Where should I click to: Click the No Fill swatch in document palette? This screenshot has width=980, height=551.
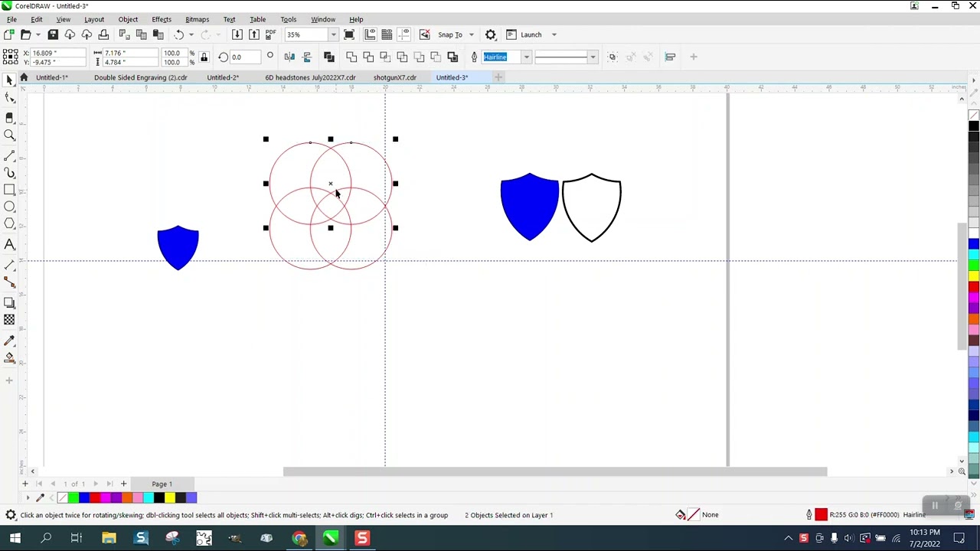point(62,498)
